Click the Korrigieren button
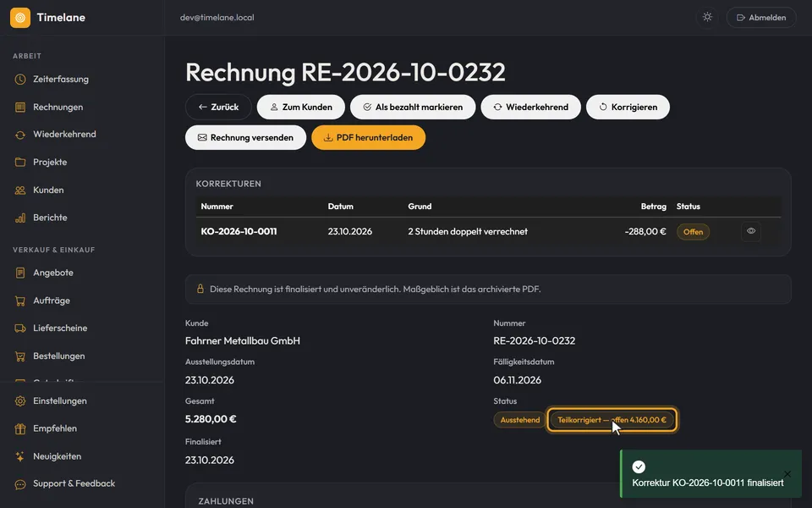 [628, 107]
